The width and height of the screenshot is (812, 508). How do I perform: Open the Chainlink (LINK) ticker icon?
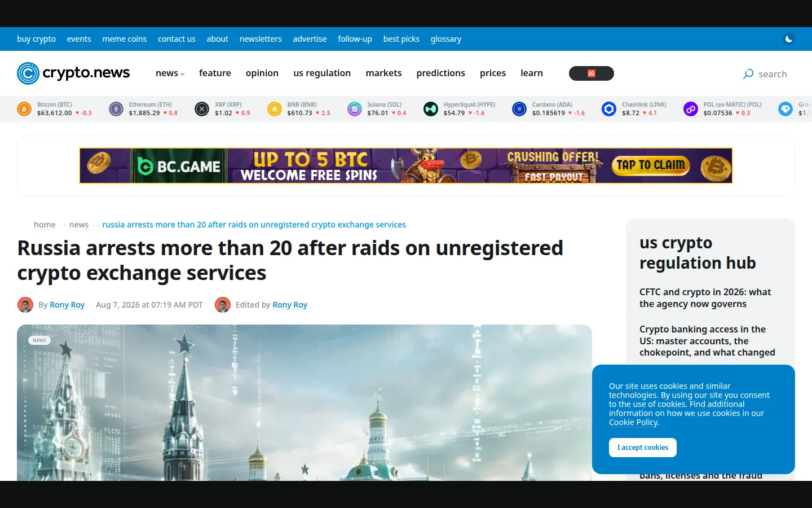609,109
